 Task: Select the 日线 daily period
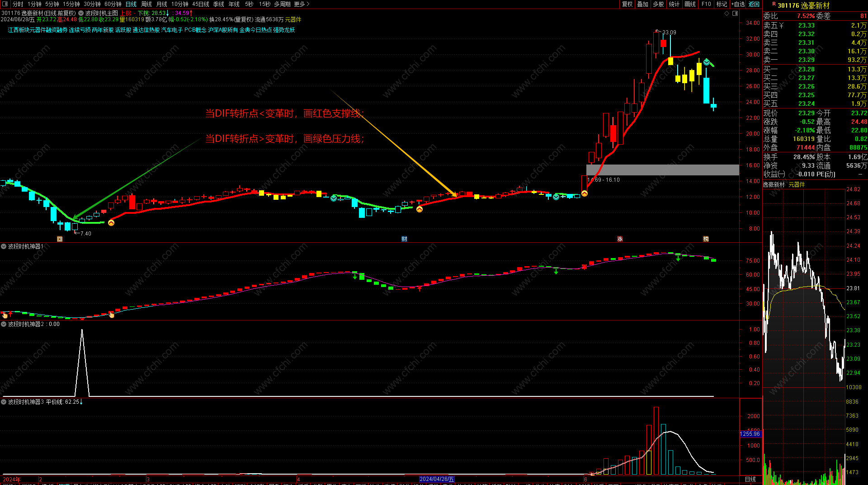(x=131, y=4)
